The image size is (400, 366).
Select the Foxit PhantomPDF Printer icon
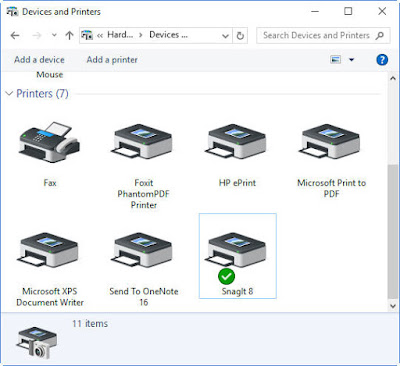(x=143, y=141)
